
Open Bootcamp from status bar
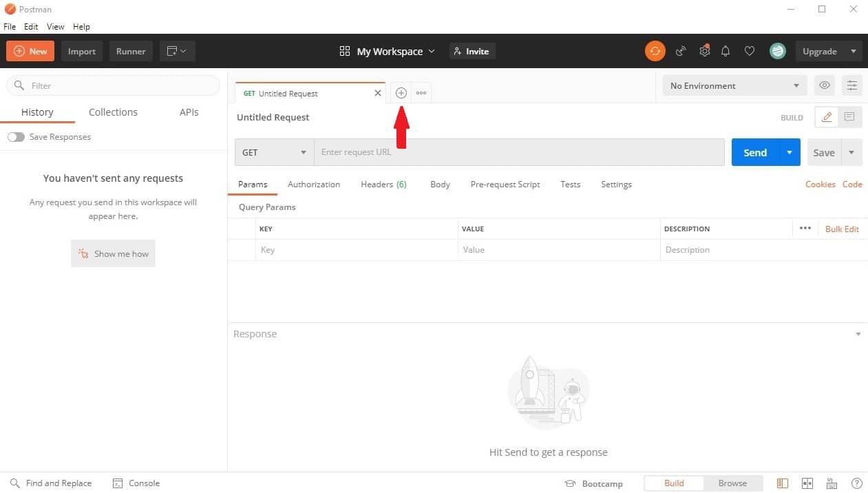[593, 483]
